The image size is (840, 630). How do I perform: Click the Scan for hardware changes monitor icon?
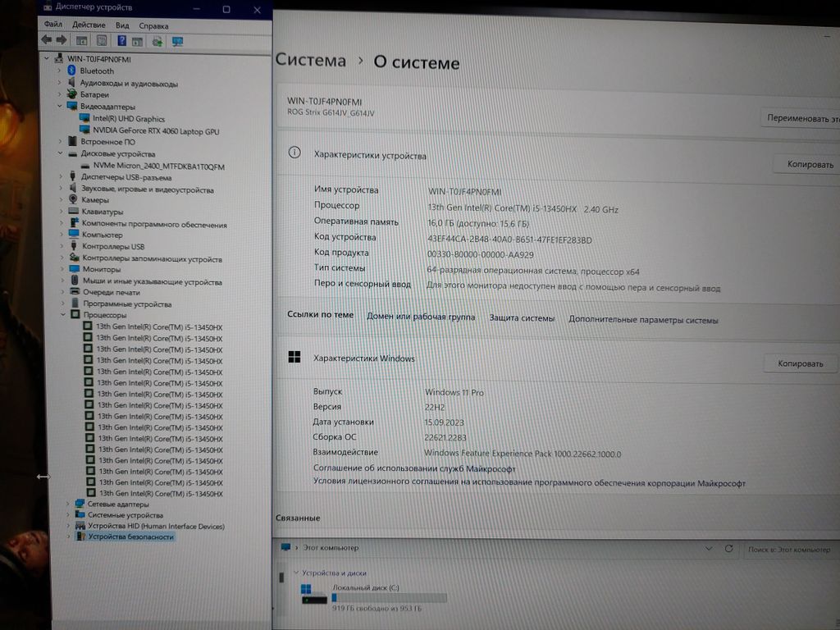177,41
